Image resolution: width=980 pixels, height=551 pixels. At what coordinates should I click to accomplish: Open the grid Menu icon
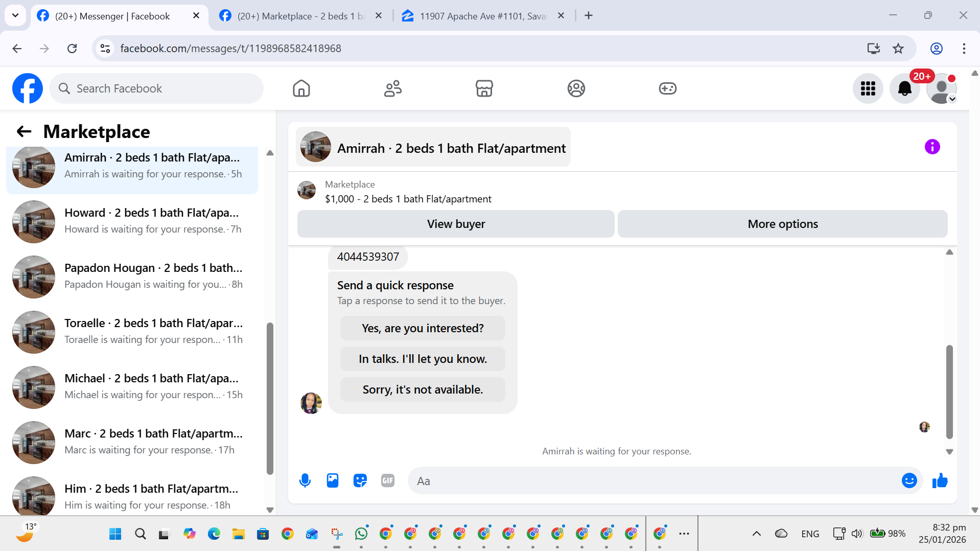pos(868,88)
